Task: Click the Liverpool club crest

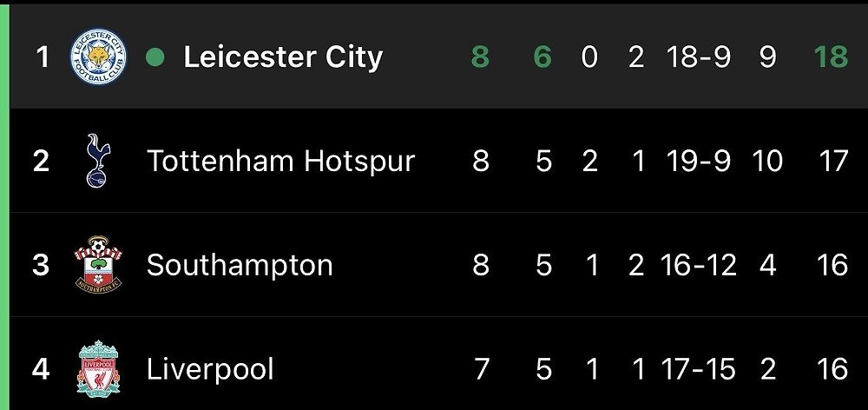Action: pyautogui.click(x=98, y=368)
